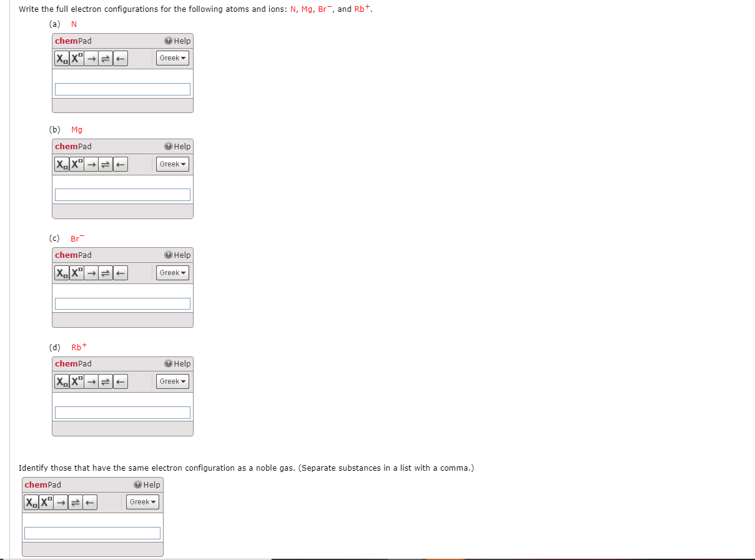The width and height of the screenshot is (755, 560).
Task: Insert equilibrium arrow in chemPad for Rb⁺
Action: coord(106,382)
